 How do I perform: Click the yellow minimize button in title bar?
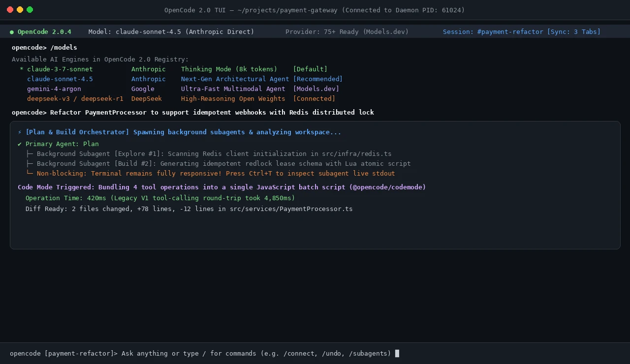click(20, 10)
